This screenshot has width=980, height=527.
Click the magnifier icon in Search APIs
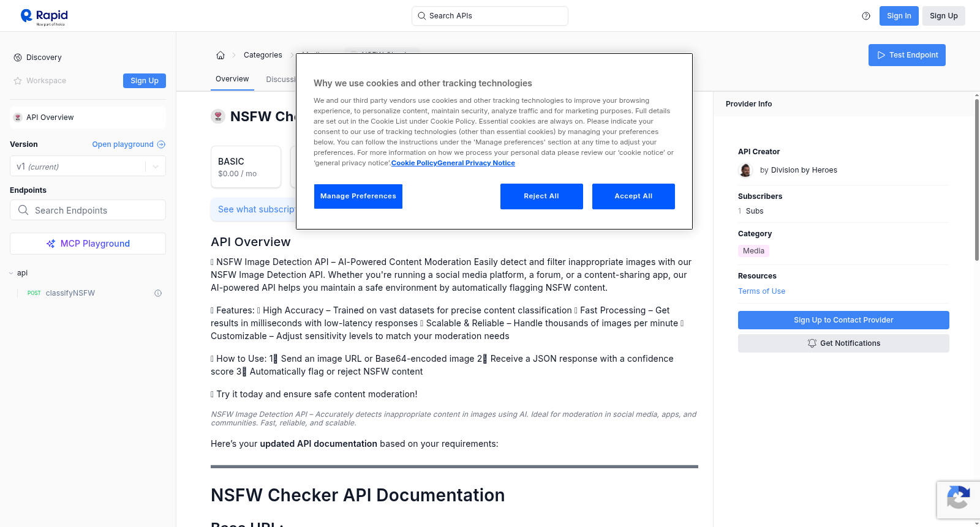(421, 16)
